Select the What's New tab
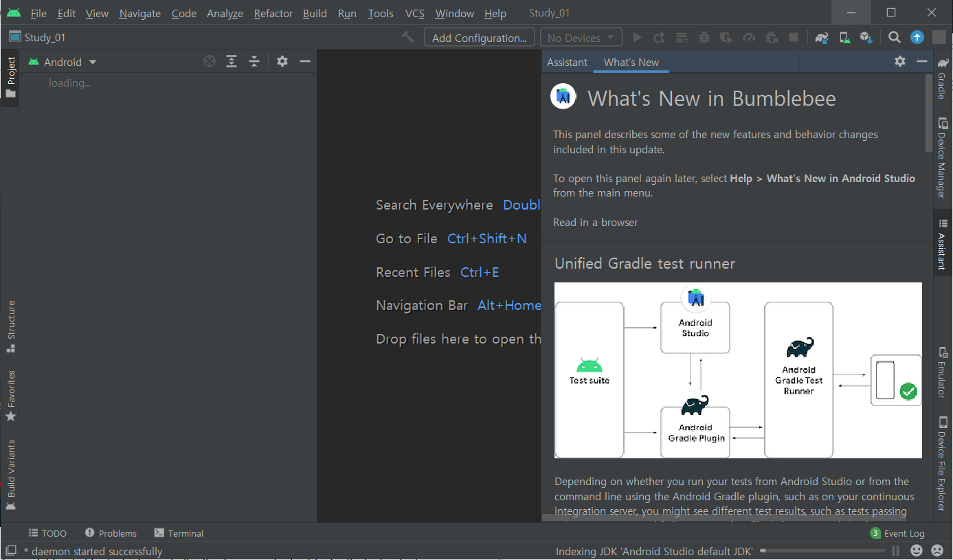This screenshot has height=560, width=953. pos(631,62)
